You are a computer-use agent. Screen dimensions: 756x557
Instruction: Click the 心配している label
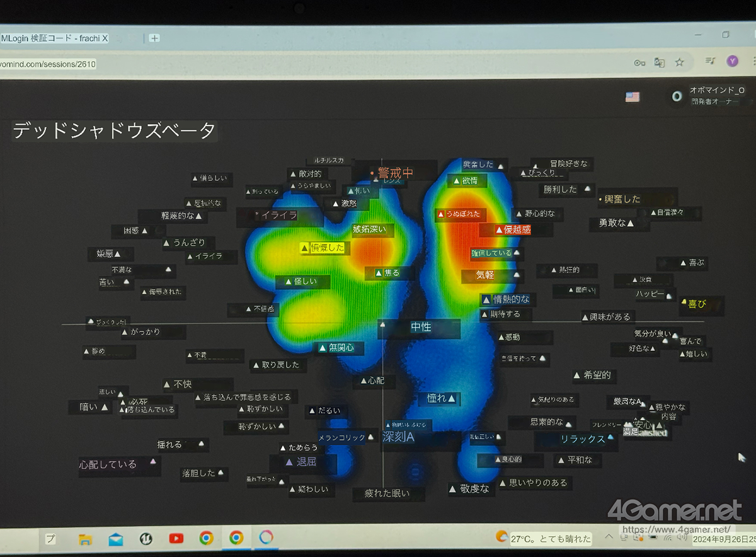(117, 464)
